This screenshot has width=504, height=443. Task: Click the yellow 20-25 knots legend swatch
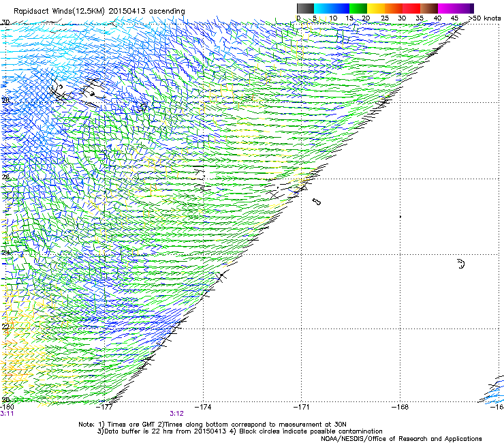[x=376, y=8]
